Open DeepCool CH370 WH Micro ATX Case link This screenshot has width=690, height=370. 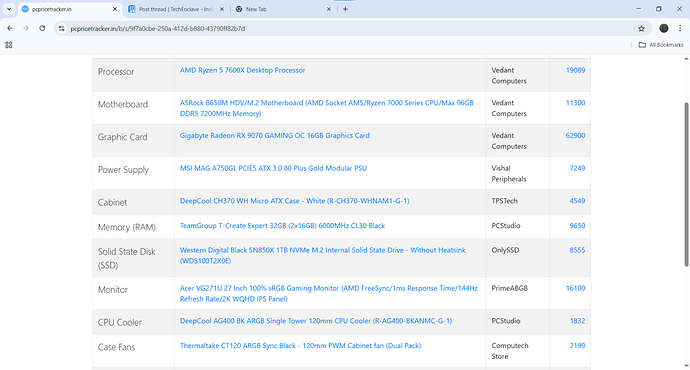point(294,201)
